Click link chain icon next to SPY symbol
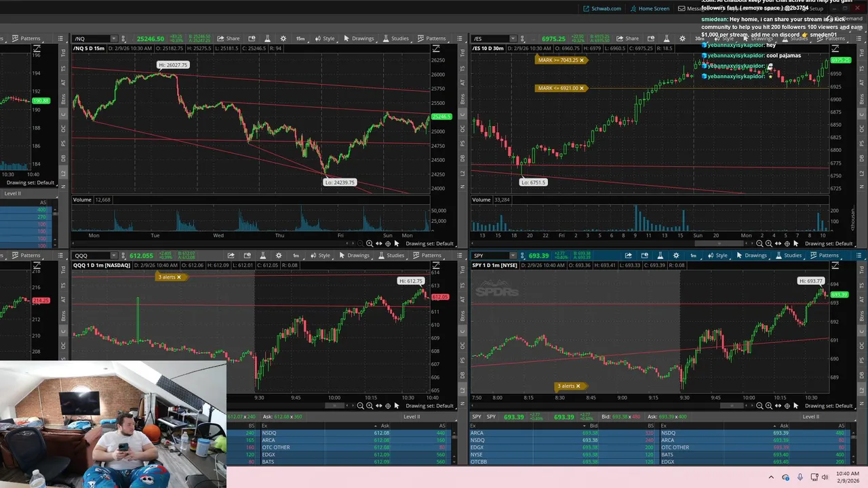868x488 pixels. click(x=523, y=256)
